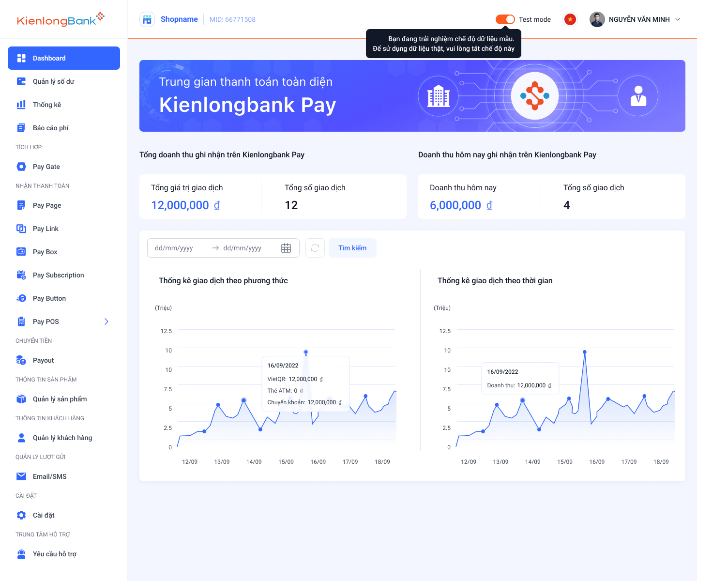Click the peak data point on payment-method chart
Image resolution: width=728 pixels, height=581 pixels.
306,352
